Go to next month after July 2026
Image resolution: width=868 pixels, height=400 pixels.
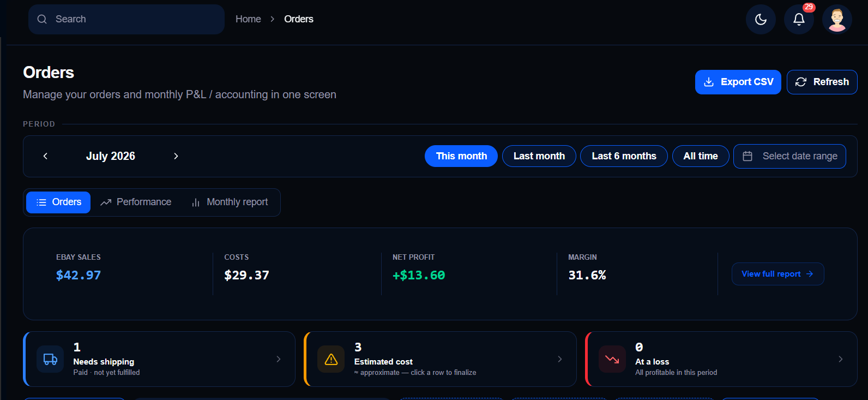click(176, 156)
